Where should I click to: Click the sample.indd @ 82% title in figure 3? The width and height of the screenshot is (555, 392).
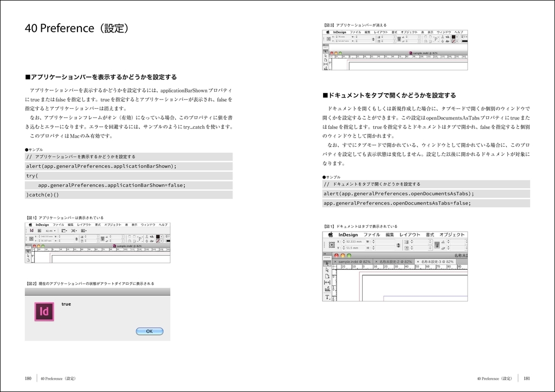point(425,53)
